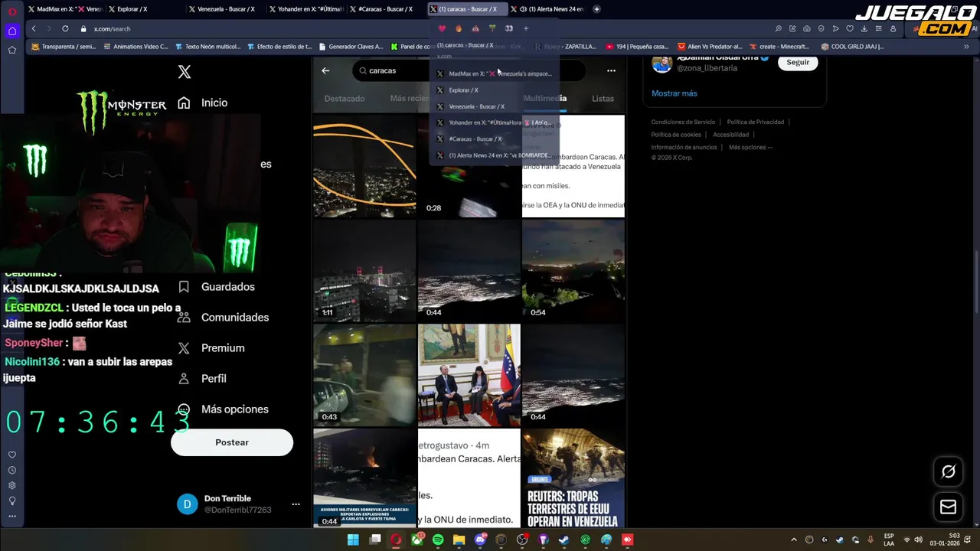Screen dimensions: 980x551
Task: Click the browser shield ad-blocker icon
Action: point(822,28)
